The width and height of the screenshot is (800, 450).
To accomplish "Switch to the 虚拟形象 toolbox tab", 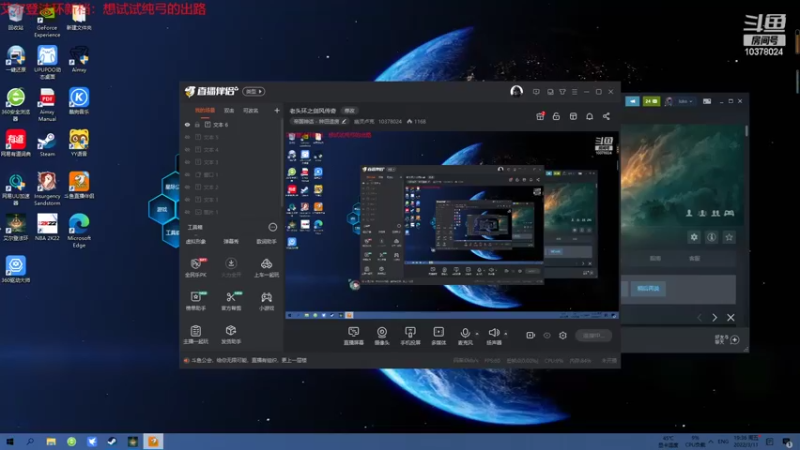I will click(x=196, y=242).
